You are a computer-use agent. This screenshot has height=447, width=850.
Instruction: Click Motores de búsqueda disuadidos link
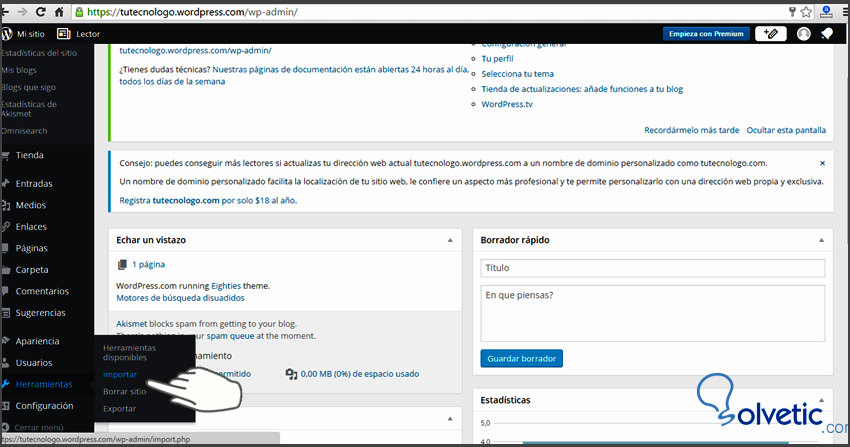pos(181,298)
